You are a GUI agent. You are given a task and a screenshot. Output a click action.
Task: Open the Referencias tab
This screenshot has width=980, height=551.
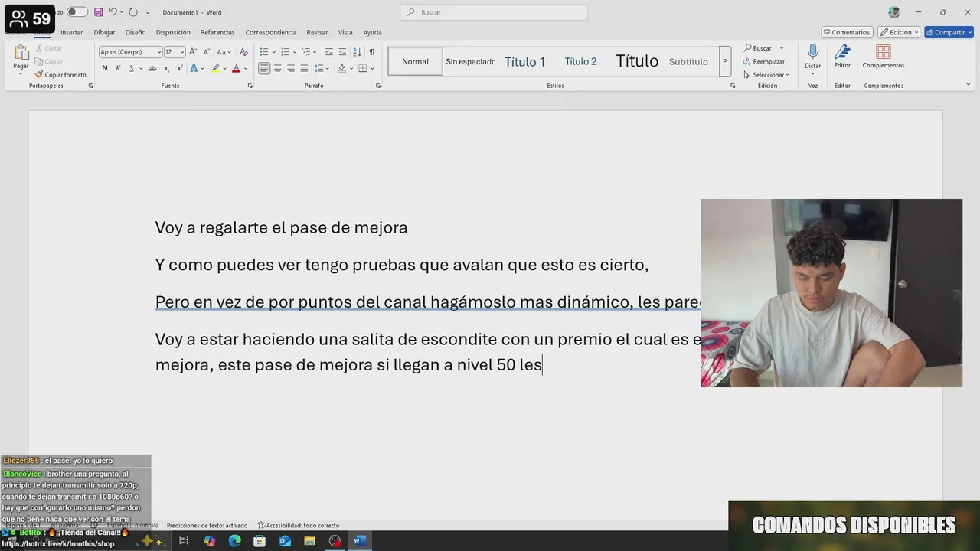[217, 32]
